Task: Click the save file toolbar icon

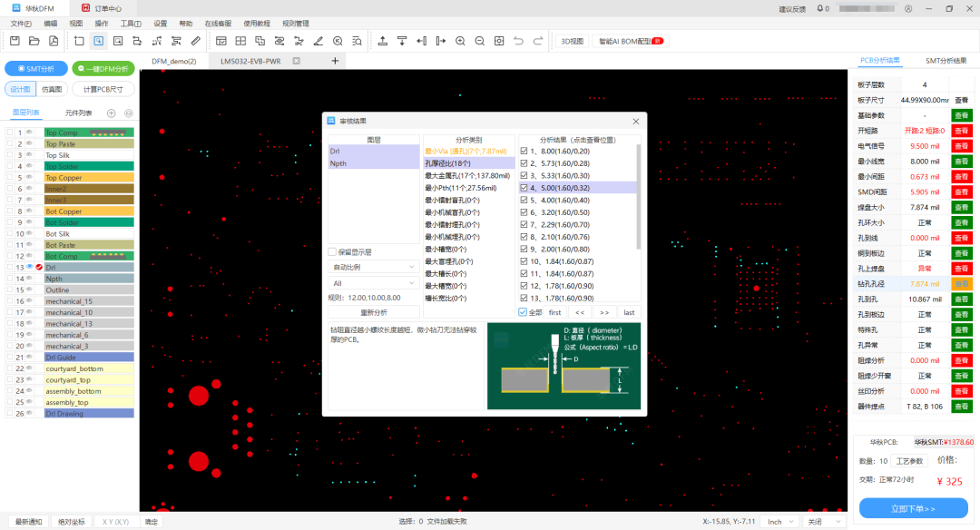Action: pyautogui.click(x=15, y=41)
